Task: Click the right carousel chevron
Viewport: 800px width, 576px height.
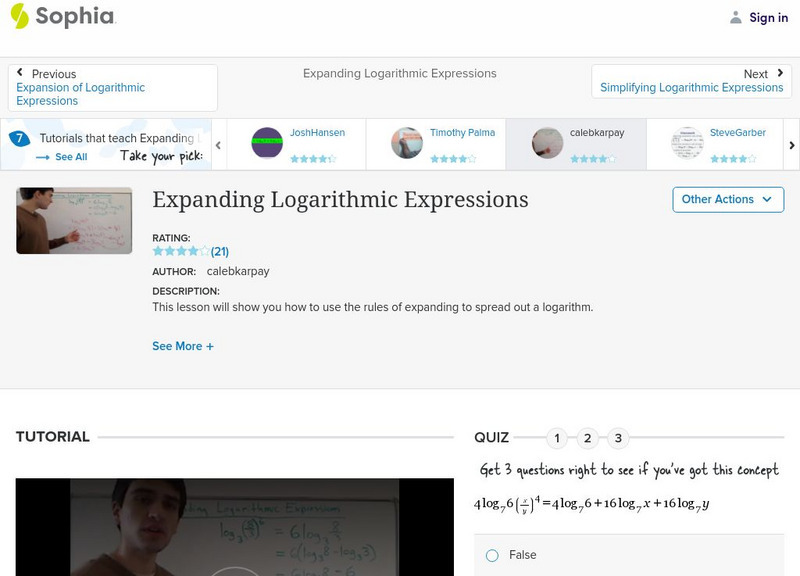Action: (x=791, y=143)
